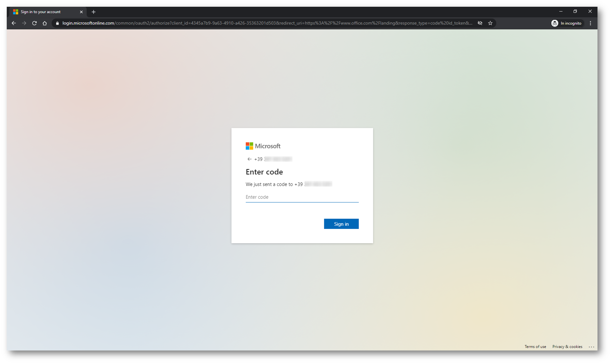Reload the sign-in page

click(34, 23)
